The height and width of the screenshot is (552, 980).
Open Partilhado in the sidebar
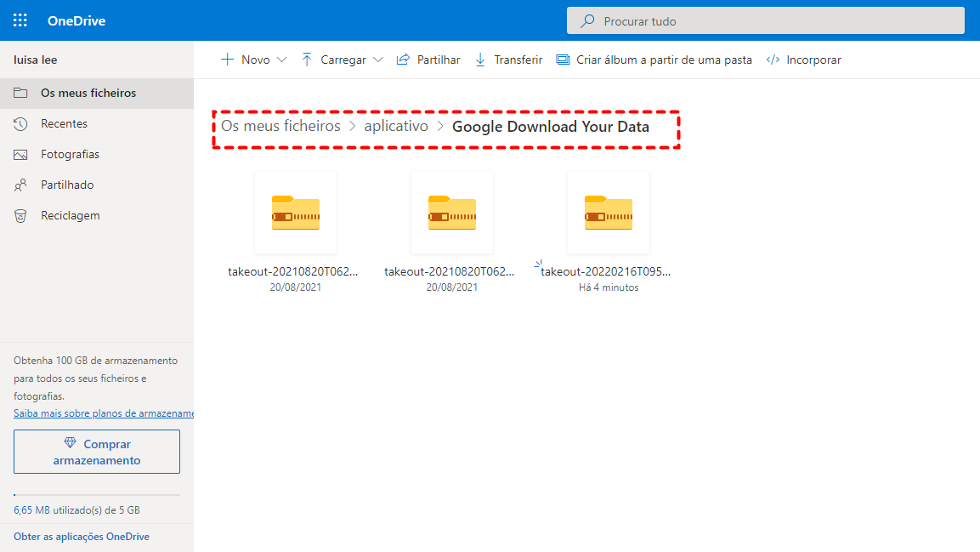click(97, 185)
